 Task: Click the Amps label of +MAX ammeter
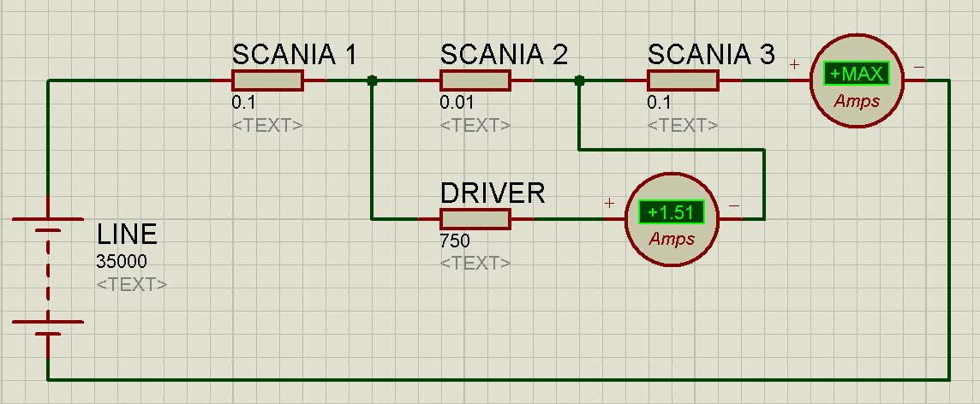pos(857,101)
